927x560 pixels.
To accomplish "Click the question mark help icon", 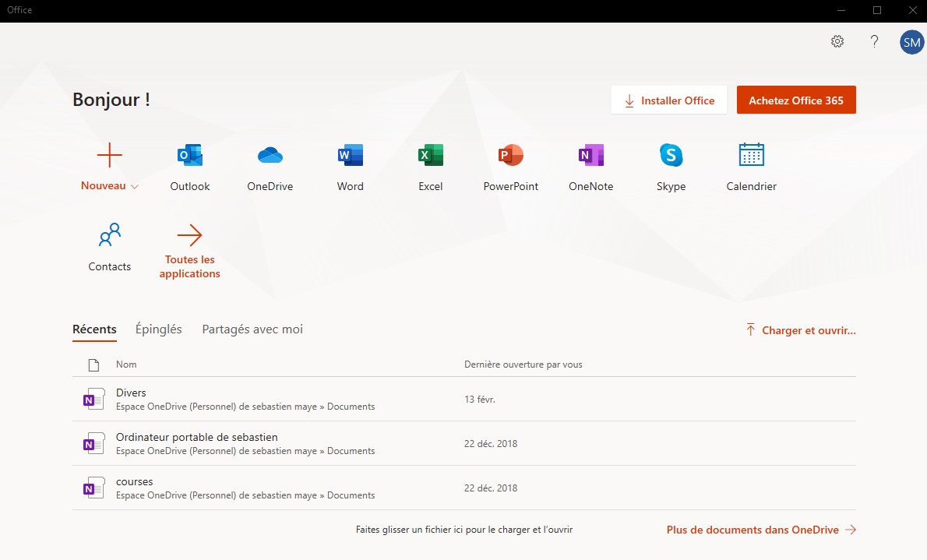I will coord(874,41).
